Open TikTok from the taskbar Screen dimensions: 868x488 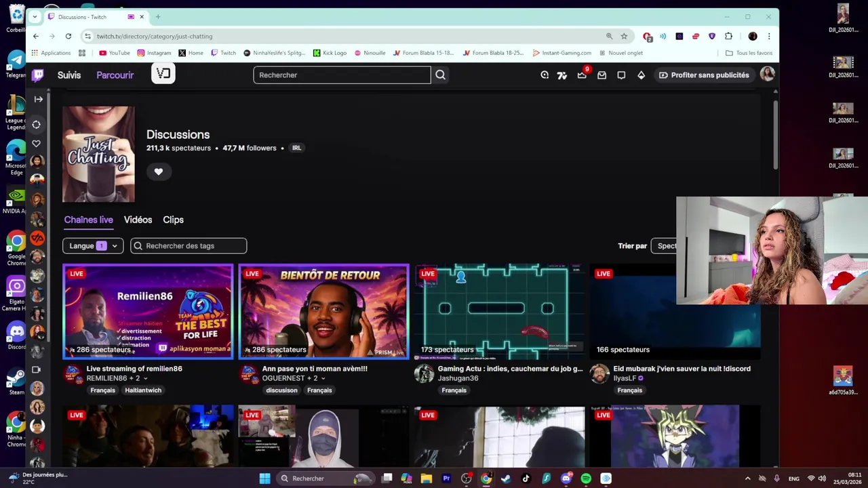point(526,479)
